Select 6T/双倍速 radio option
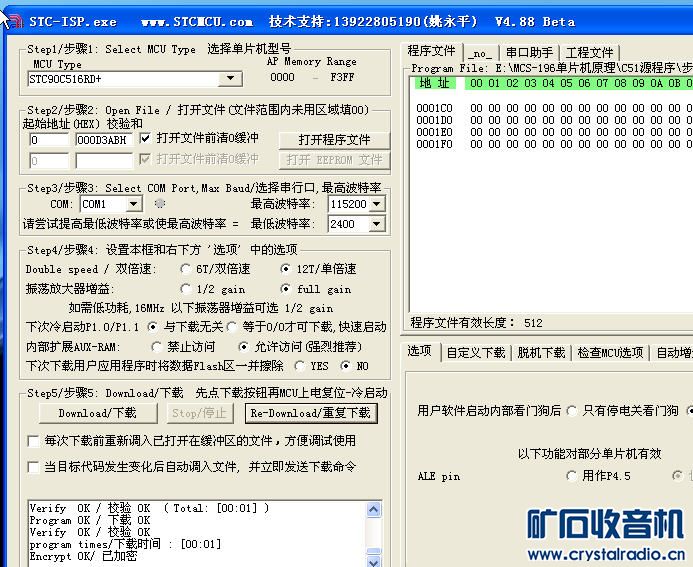The height and width of the screenshot is (567, 693). [x=186, y=269]
